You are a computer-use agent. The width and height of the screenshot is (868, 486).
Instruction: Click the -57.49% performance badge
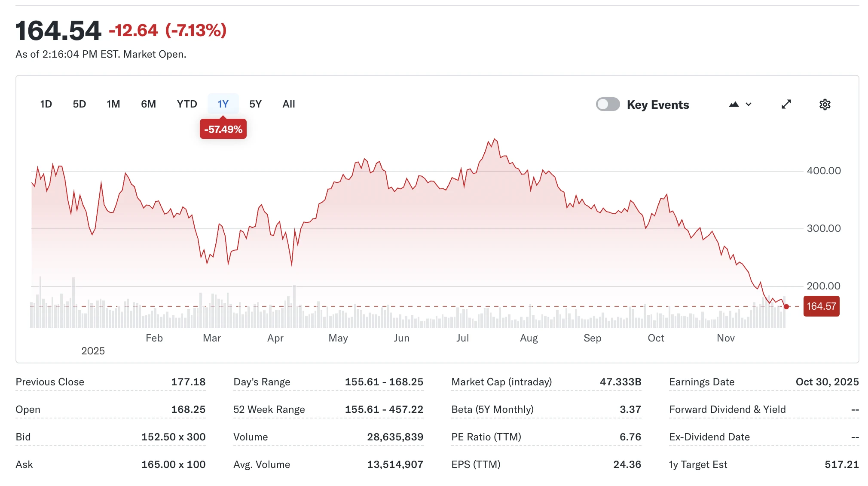click(223, 129)
